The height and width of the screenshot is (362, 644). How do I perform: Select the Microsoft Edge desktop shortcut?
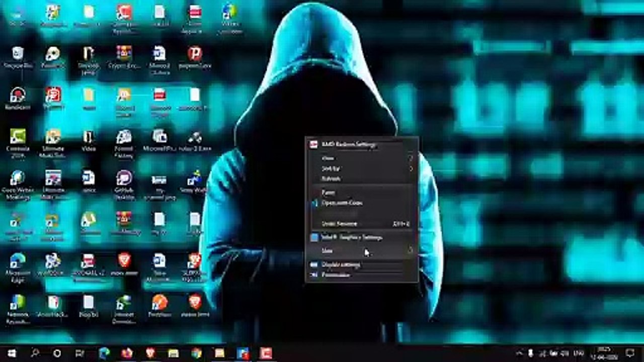pos(18,267)
